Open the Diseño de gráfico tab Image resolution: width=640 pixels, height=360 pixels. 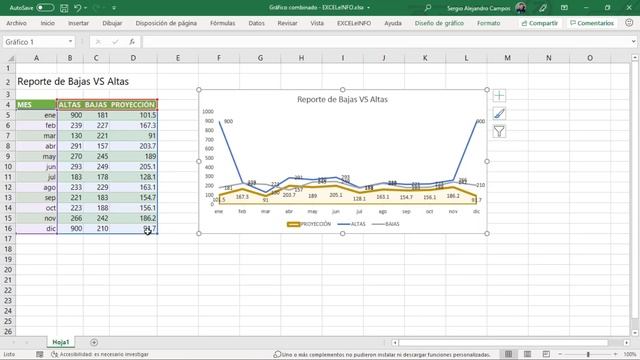[439, 23]
